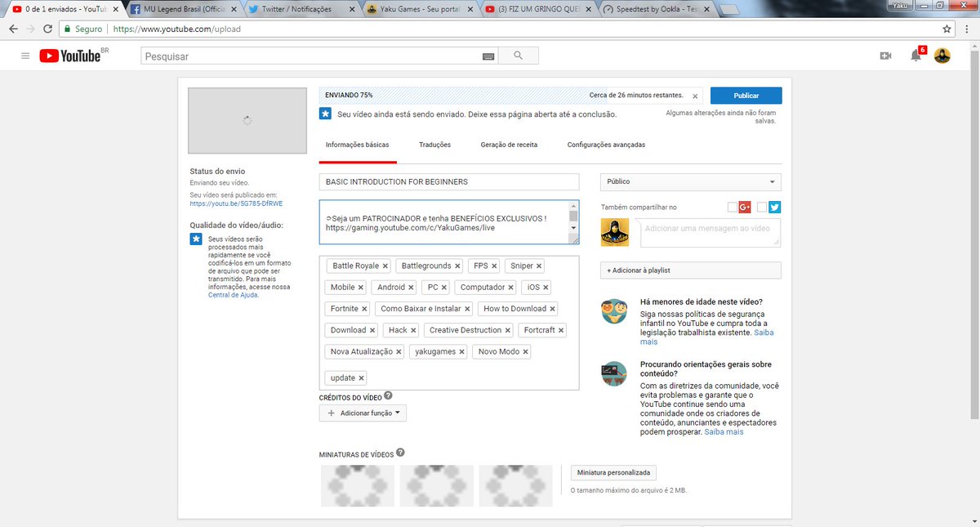The image size is (980, 527).
Task: Remove the Hack tag
Action: 413,330
